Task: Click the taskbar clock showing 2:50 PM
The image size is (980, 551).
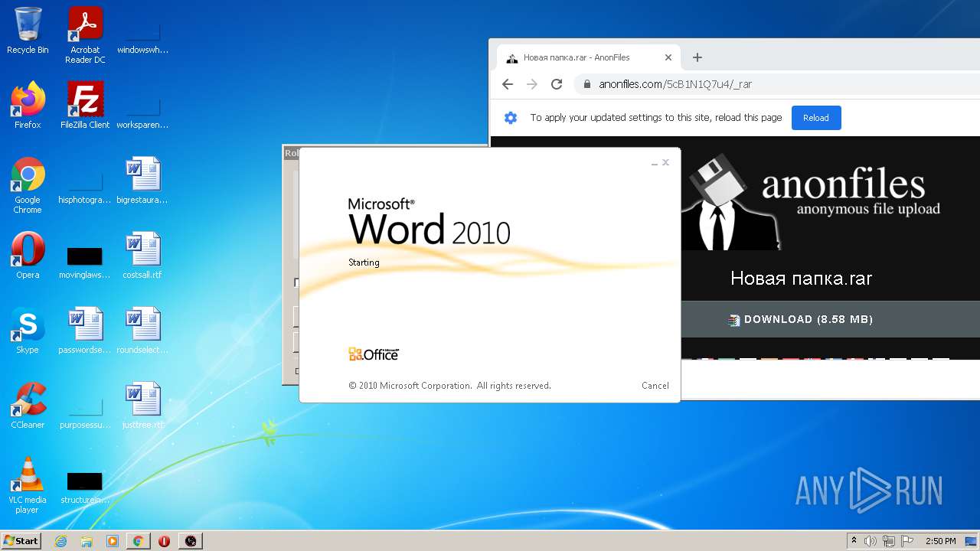Action: [x=940, y=541]
